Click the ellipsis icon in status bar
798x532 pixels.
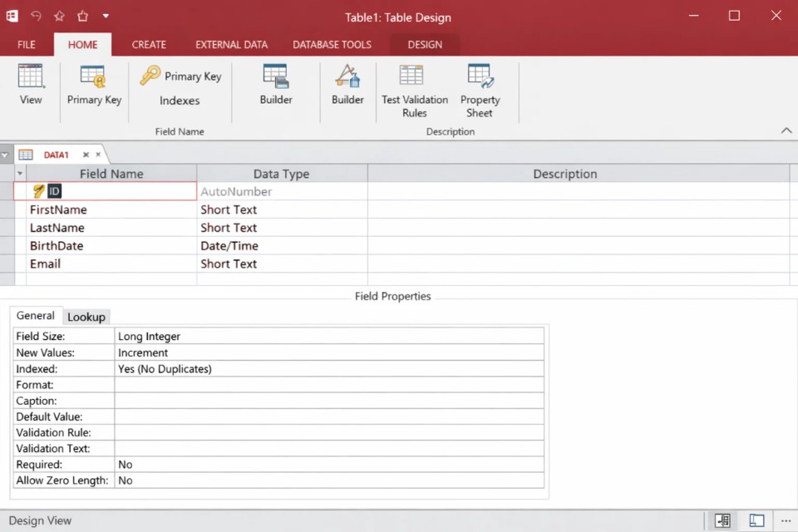(x=786, y=520)
